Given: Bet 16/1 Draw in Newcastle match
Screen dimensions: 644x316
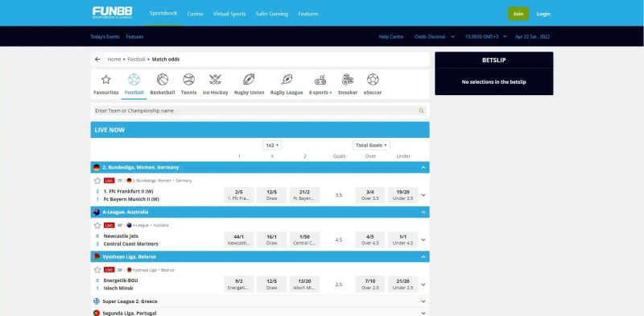Looking at the screenshot, I should [x=272, y=240].
